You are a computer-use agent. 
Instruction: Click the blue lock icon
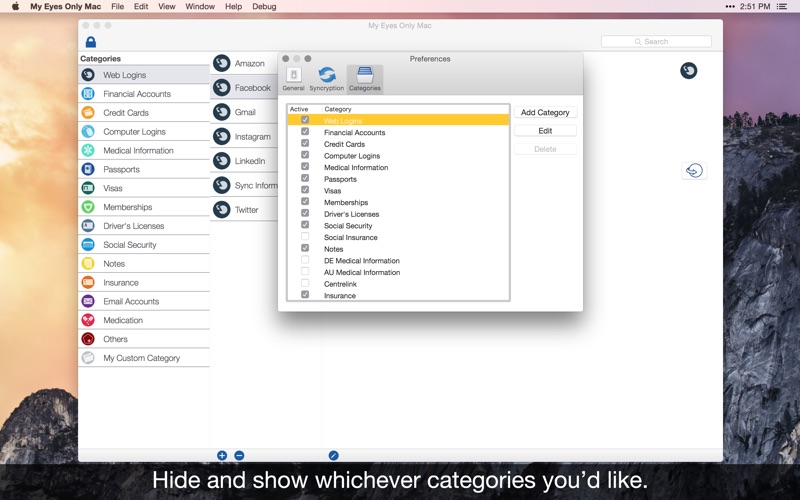pyautogui.click(x=91, y=42)
